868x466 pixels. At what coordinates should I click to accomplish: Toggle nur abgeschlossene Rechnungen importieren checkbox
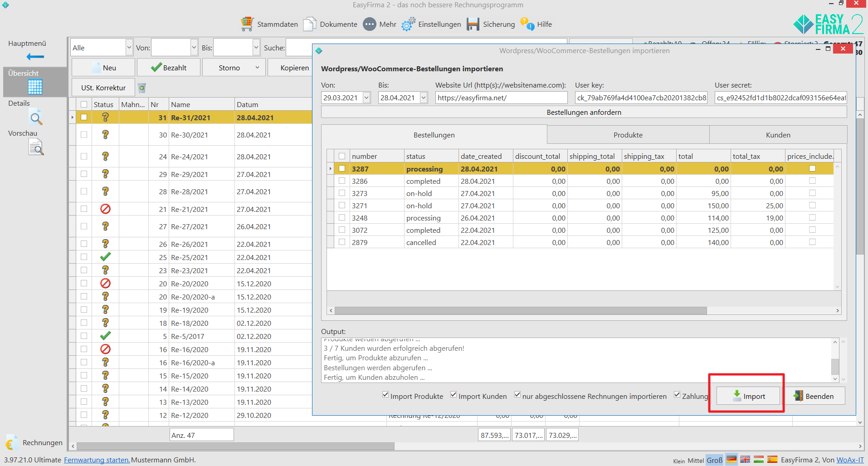click(x=517, y=395)
